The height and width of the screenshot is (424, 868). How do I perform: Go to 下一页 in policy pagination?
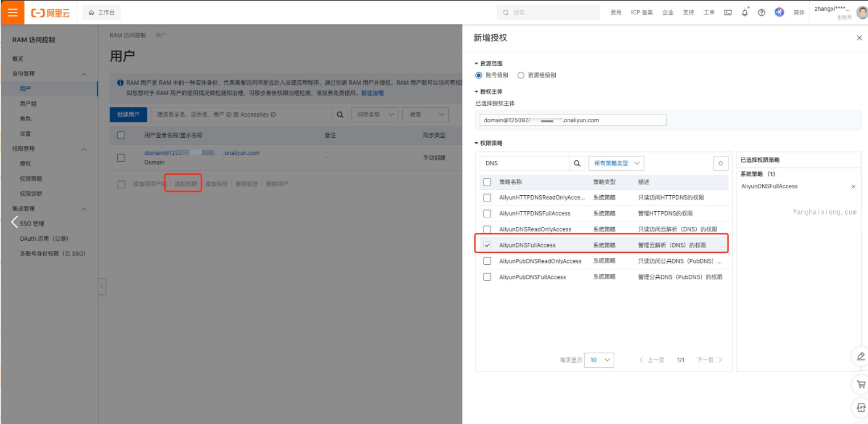click(x=709, y=360)
